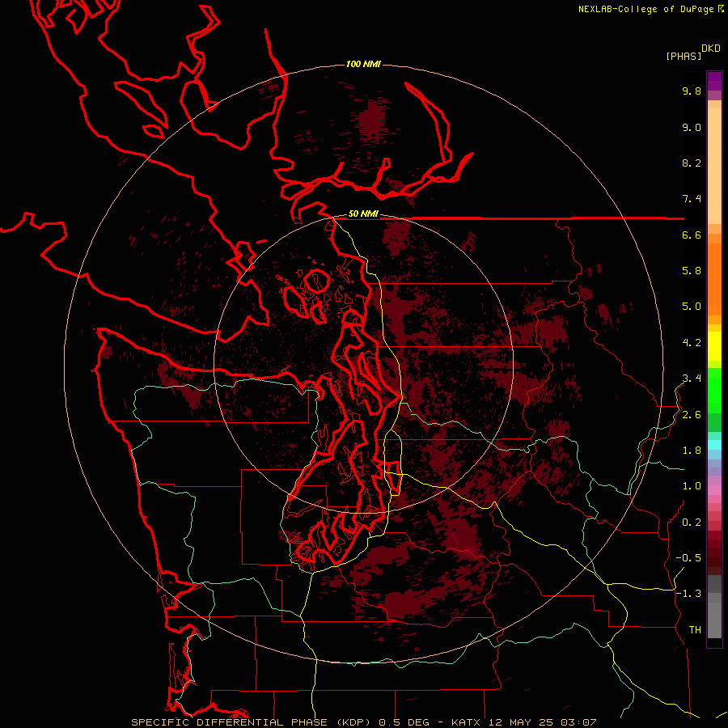Screen dimensions: 728x728
Task: Click the 12 MAY 25 03:07 timestamp
Action: point(542,722)
